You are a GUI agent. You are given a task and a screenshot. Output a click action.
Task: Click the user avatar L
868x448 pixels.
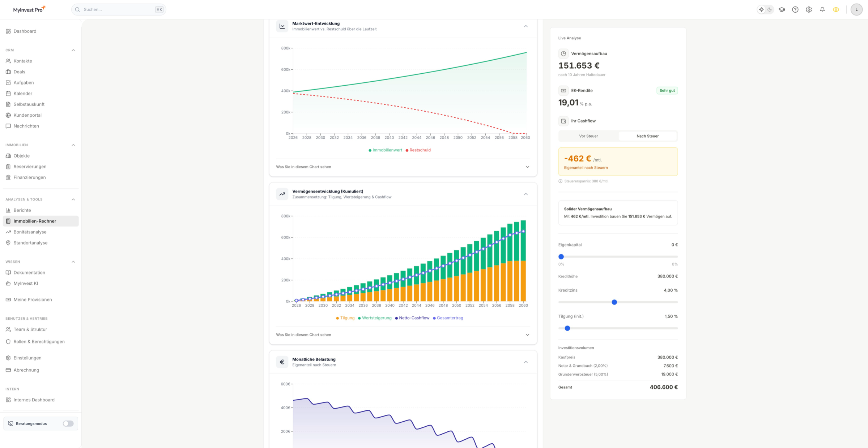pos(856,10)
